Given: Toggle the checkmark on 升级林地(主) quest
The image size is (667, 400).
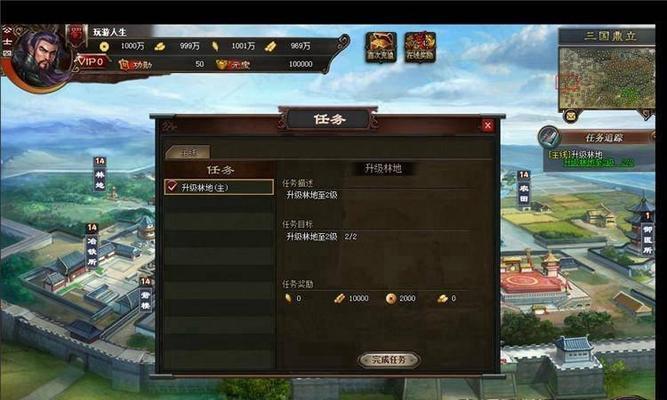Looking at the screenshot, I should click(172, 187).
